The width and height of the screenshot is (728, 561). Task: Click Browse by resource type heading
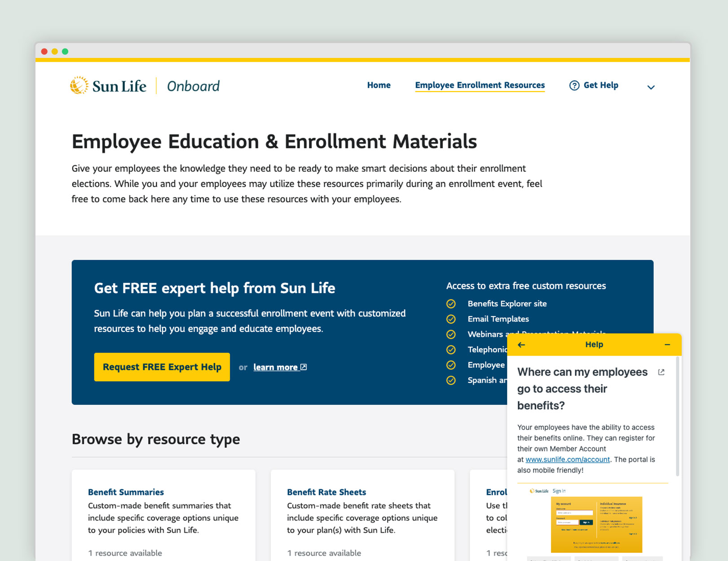(x=156, y=439)
